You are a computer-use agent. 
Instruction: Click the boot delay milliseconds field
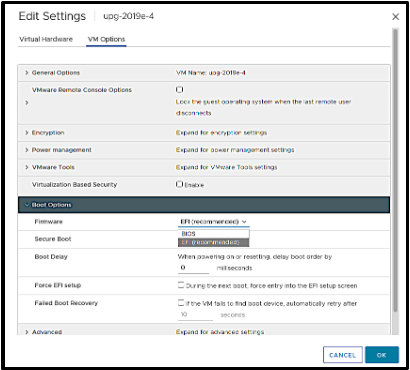pyautogui.click(x=193, y=268)
